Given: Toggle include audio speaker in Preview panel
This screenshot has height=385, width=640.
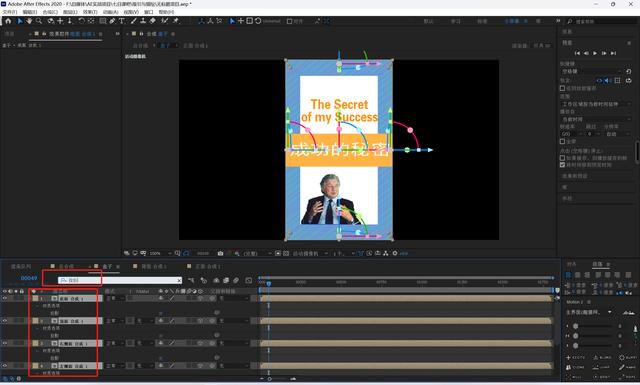Looking at the screenshot, I should (x=608, y=81).
